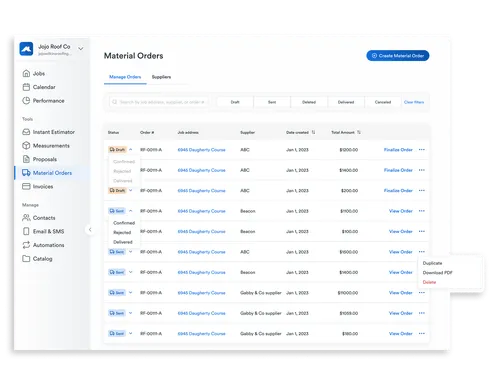Open the Measurements tool
The image size is (500, 387).
(46, 146)
